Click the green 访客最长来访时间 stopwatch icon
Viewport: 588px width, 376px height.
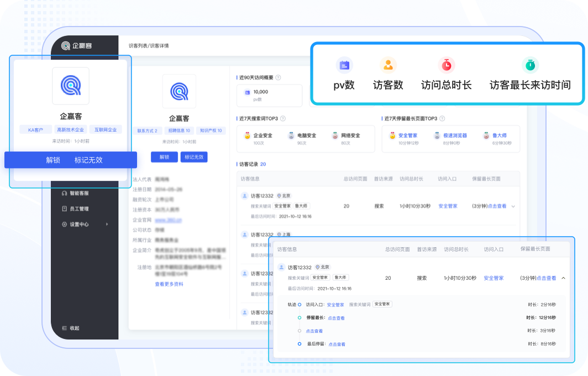pyautogui.click(x=530, y=65)
